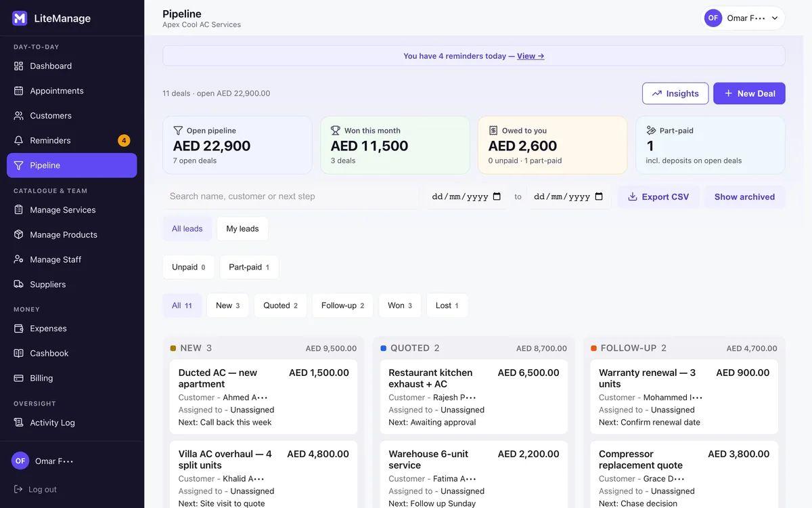812x508 pixels.
Task: Open the Warranty renewal 3 units deal
Action: (x=683, y=397)
